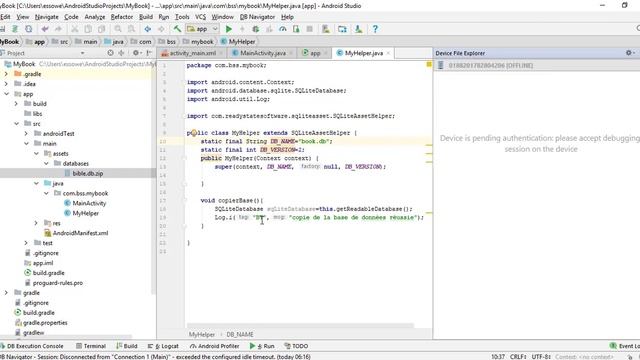Screen dimensions: 640x360
Task: Open the Project view selector dropdown
Action: [82, 53]
